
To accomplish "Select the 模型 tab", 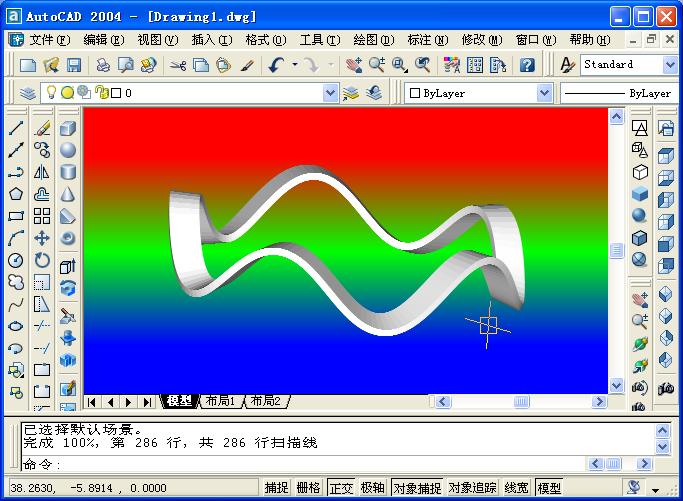I will tap(179, 401).
